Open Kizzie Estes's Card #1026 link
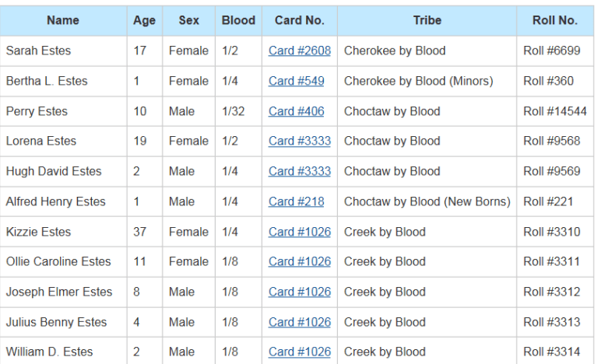This screenshot has height=364, width=598. tap(299, 232)
